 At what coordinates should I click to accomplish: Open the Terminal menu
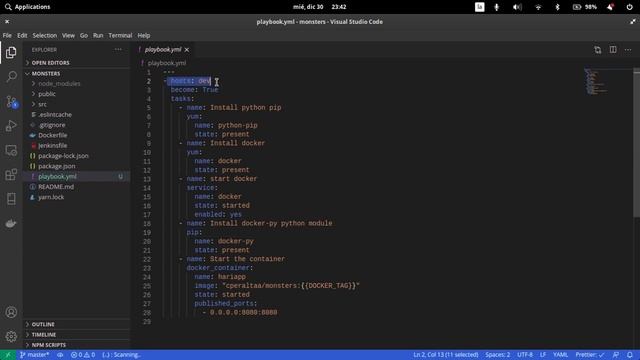point(120,36)
